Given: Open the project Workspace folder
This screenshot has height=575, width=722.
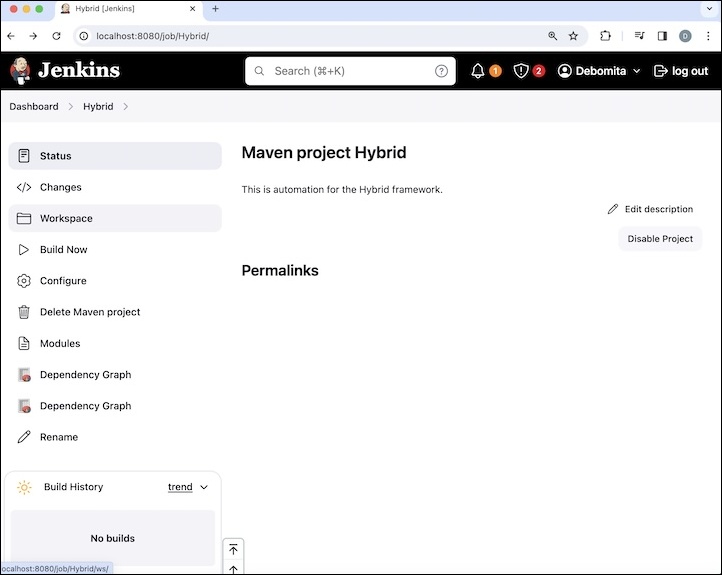Looking at the screenshot, I should 66,218.
